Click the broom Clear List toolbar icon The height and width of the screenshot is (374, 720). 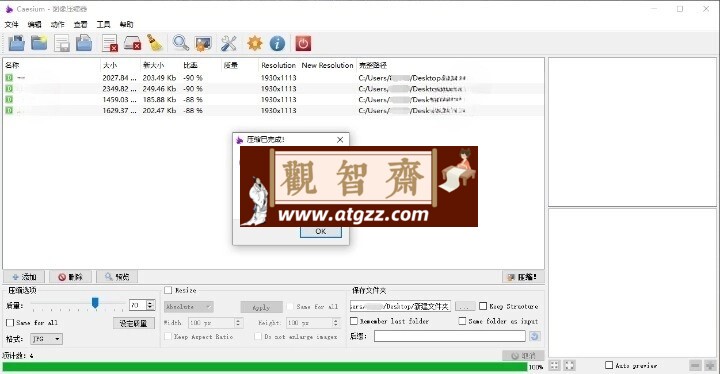tap(155, 44)
